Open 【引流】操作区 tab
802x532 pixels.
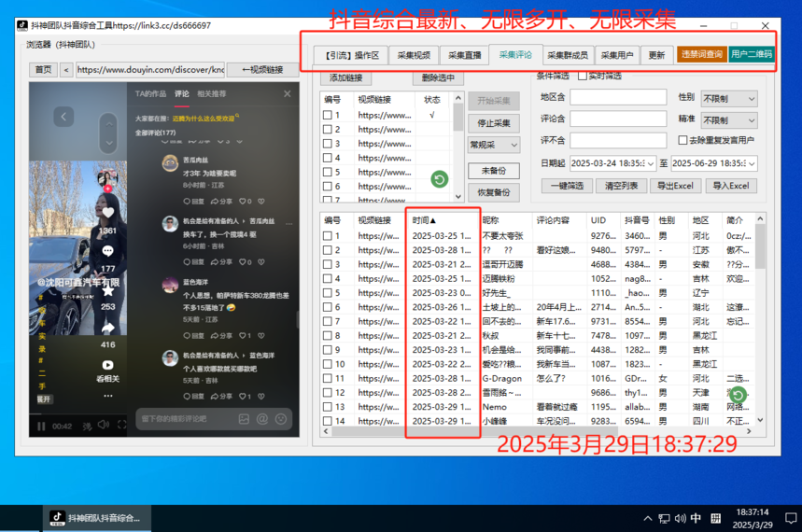click(352, 55)
